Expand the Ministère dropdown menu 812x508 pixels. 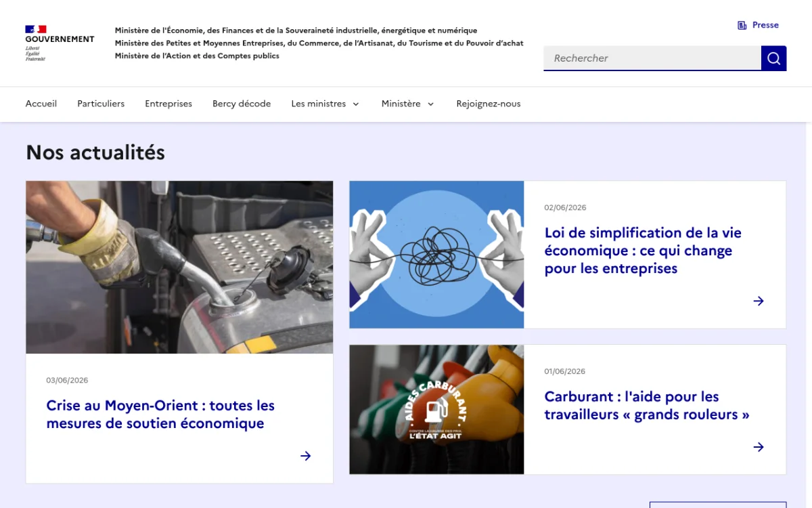tap(408, 104)
